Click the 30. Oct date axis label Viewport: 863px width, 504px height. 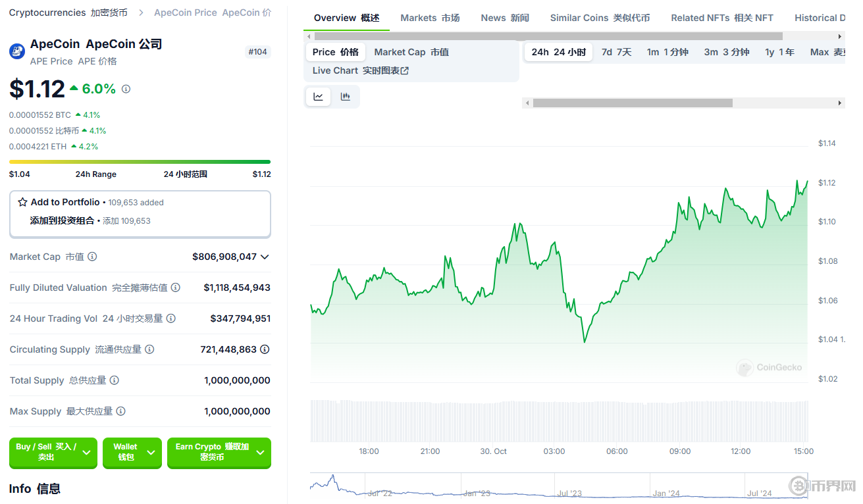click(x=493, y=451)
